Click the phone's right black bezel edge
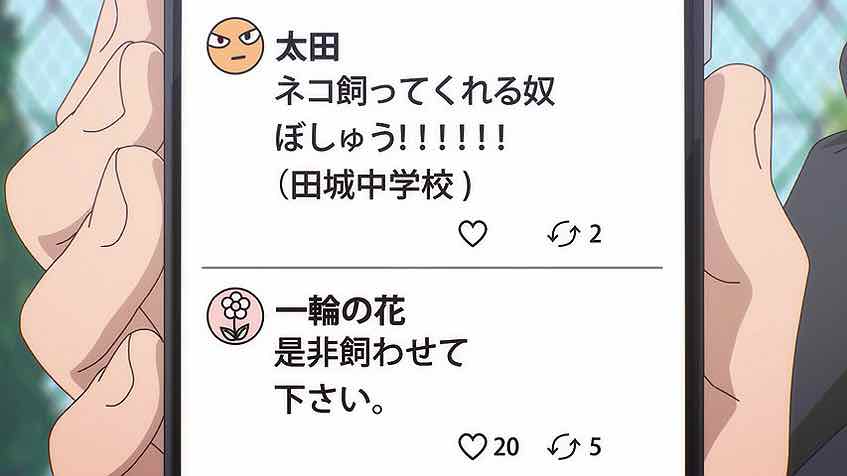Viewport: 847px width, 476px height. click(694, 238)
